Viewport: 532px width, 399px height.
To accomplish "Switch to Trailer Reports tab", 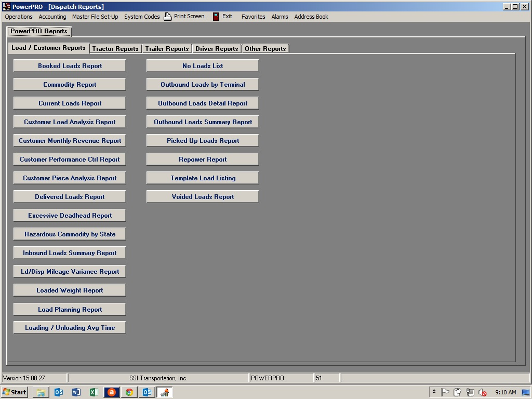I will 167,48.
